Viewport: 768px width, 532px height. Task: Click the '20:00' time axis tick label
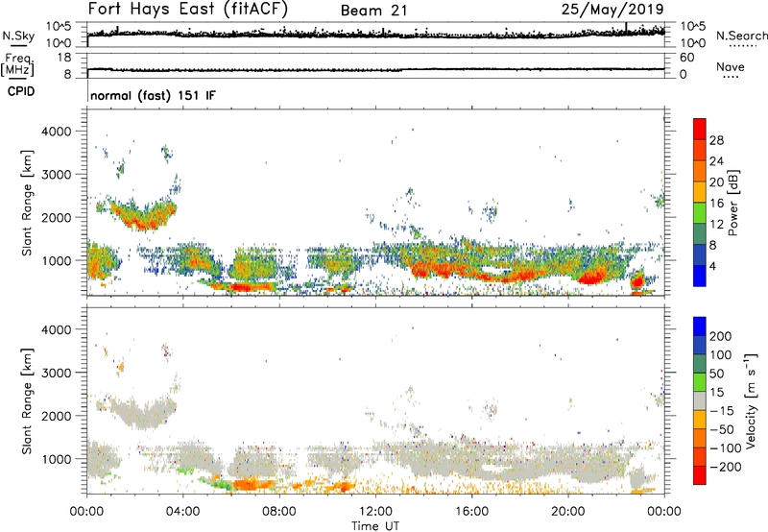tap(567, 512)
